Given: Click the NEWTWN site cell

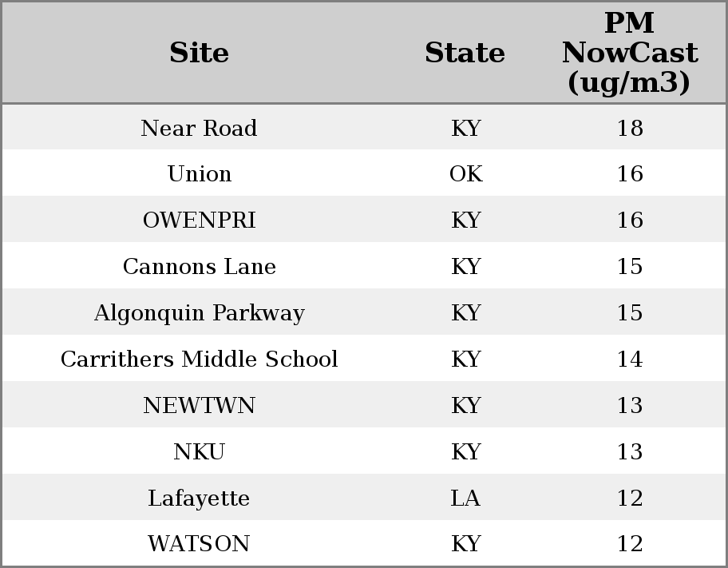Looking at the screenshot, I should (199, 406).
